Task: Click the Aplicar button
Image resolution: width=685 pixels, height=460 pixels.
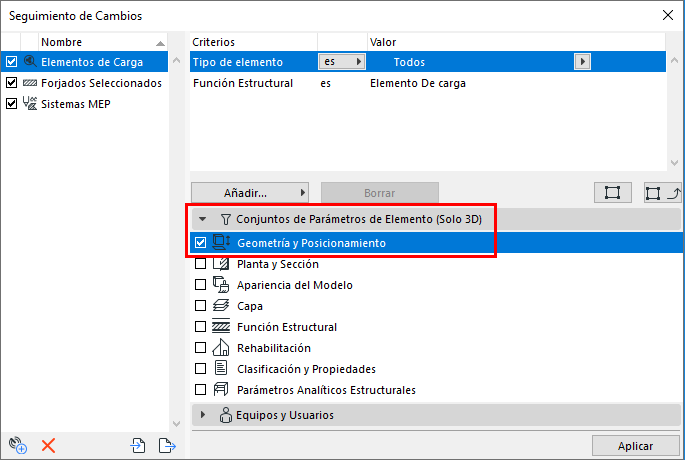Action: pyautogui.click(x=635, y=446)
